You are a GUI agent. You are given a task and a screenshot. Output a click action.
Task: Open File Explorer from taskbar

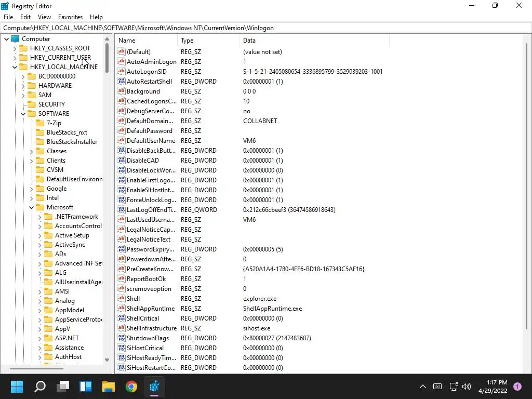(109, 386)
